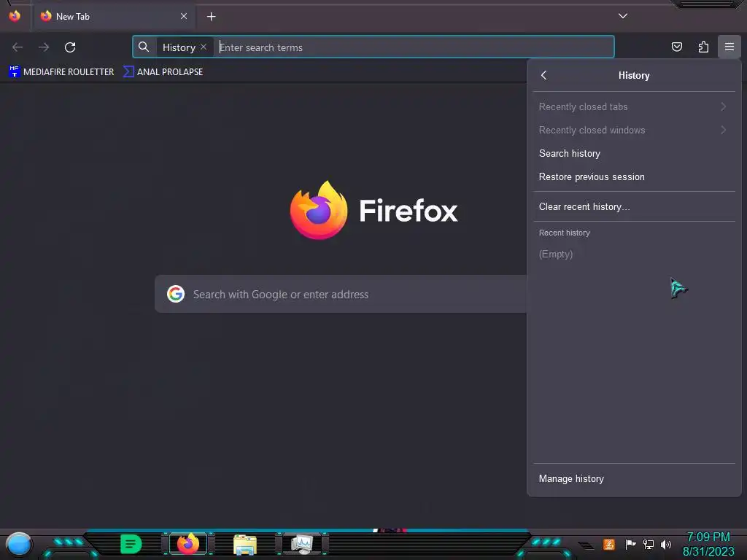Screen dimensions: 747x560
Task: Show hidden tray icons arrow
Action: coord(587,545)
